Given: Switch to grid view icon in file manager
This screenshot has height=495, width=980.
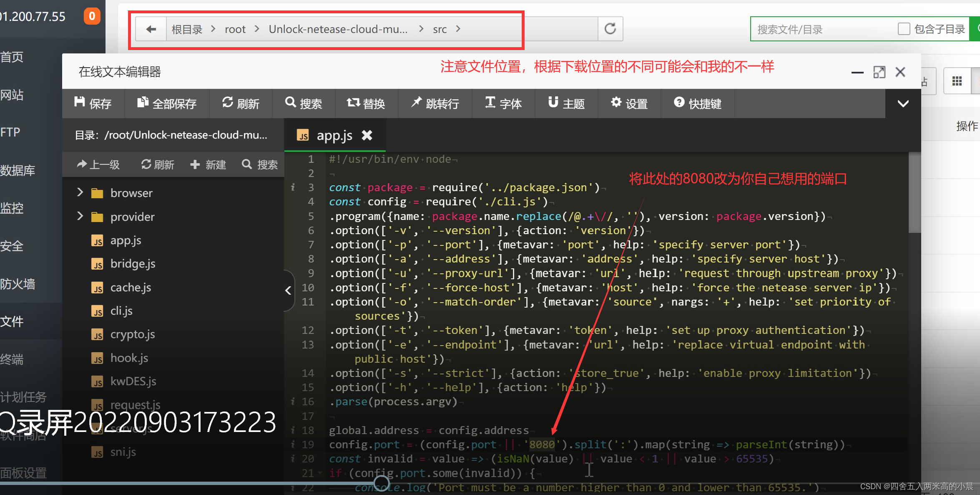Looking at the screenshot, I should tap(957, 81).
